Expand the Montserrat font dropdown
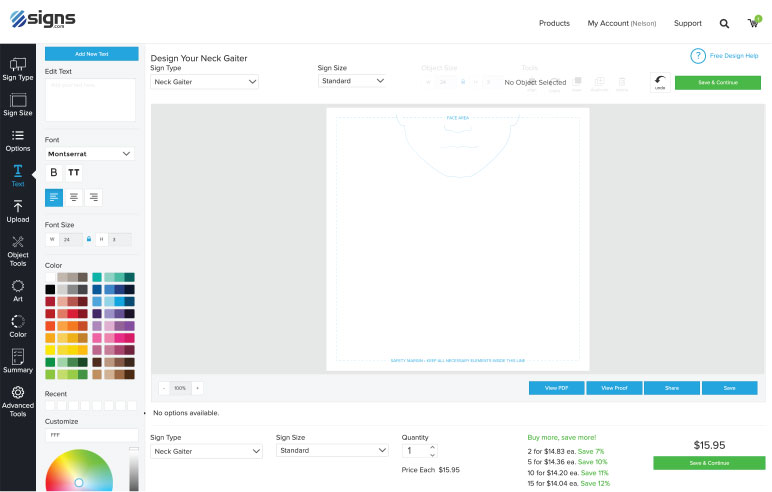The width and height of the screenshot is (772, 492). point(90,154)
